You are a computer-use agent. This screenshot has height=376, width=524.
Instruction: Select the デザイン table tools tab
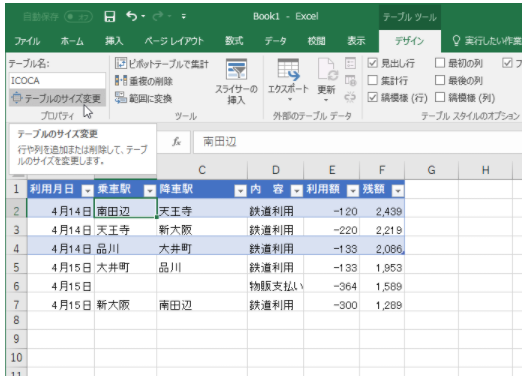(x=410, y=41)
